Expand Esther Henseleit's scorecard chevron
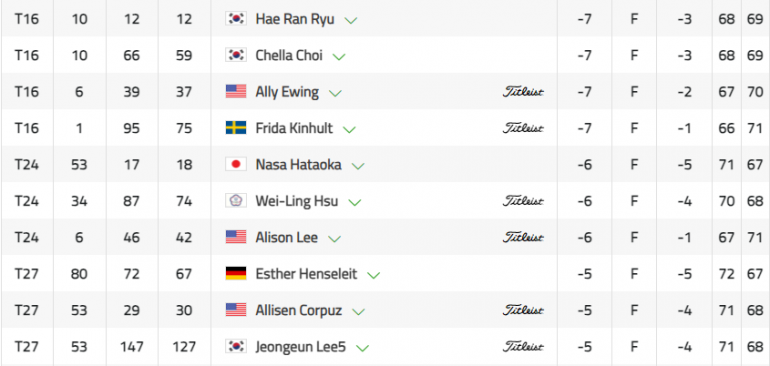This screenshot has width=770, height=366. click(x=374, y=275)
